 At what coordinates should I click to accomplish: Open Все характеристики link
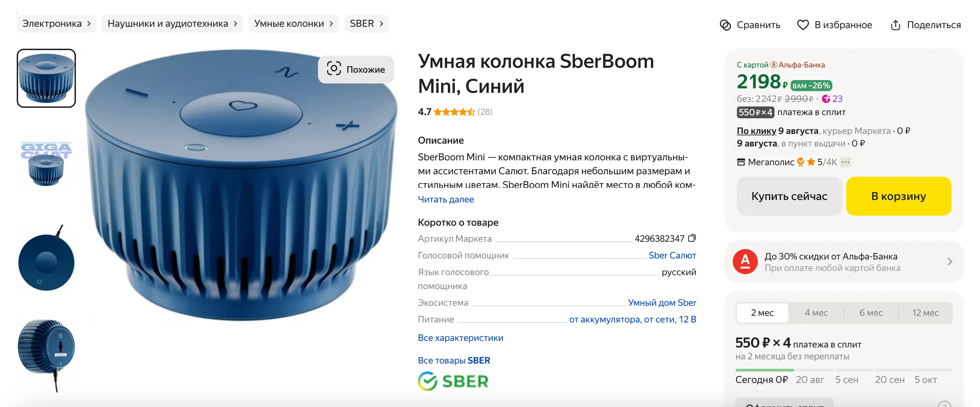point(460,338)
